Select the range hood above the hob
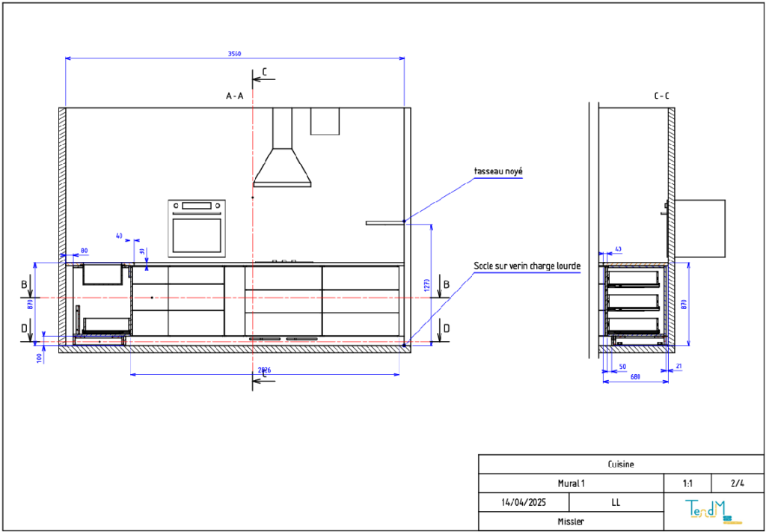The height and width of the screenshot is (532, 766). [x=282, y=147]
